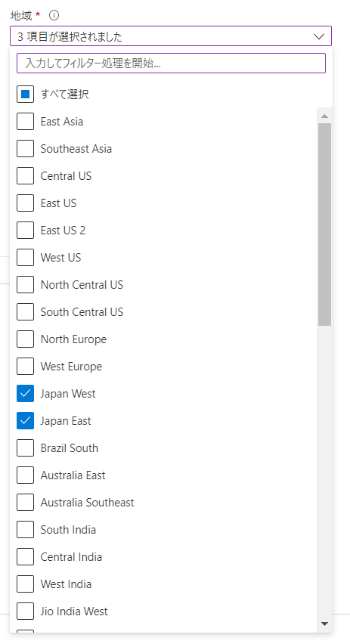Open the '3 項目が選択されました' combo box
The height and width of the screenshot is (644, 350).
tap(171, 36)
